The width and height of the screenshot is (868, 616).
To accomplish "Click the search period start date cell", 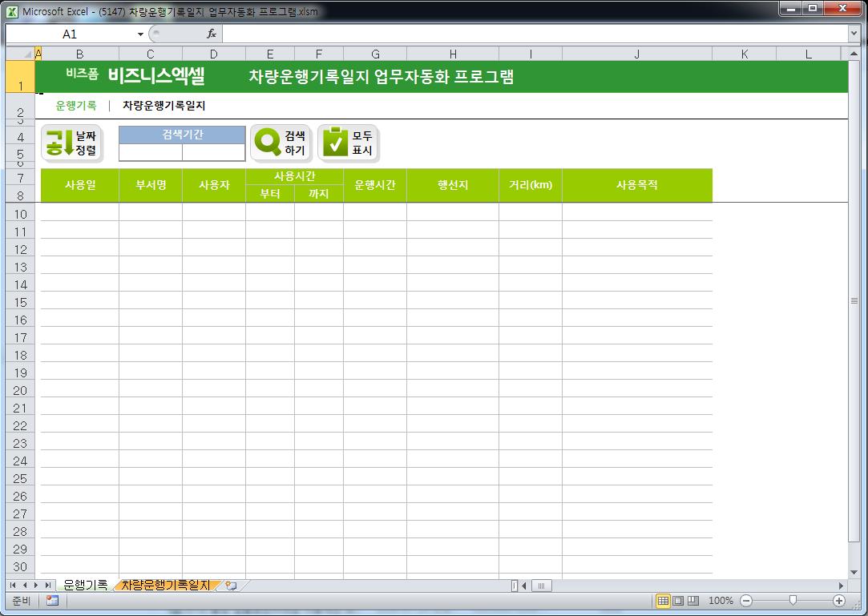I will point(151,153).
